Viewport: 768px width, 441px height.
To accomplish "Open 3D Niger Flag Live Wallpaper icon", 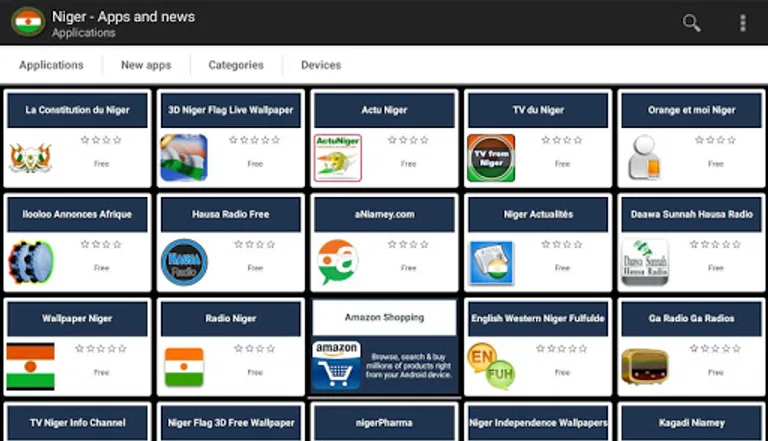I will pyautogui.click(x=184, y=158).
